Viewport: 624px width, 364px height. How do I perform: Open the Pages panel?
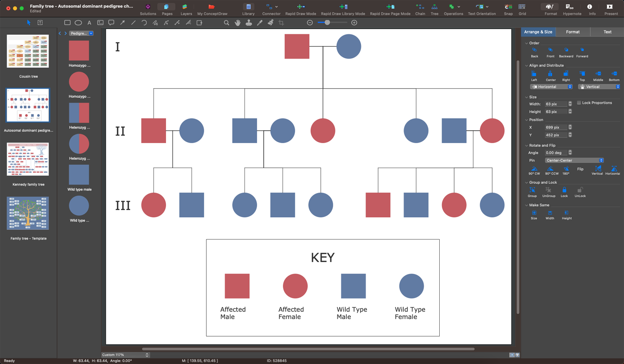[167, 10]
